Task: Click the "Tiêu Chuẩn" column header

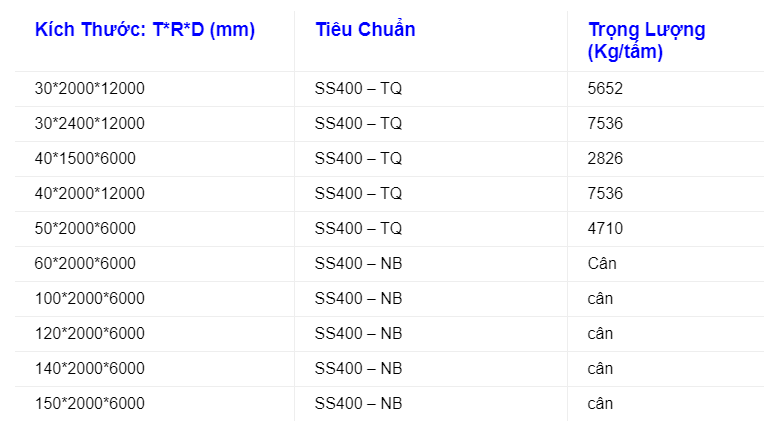Action: 365,30
